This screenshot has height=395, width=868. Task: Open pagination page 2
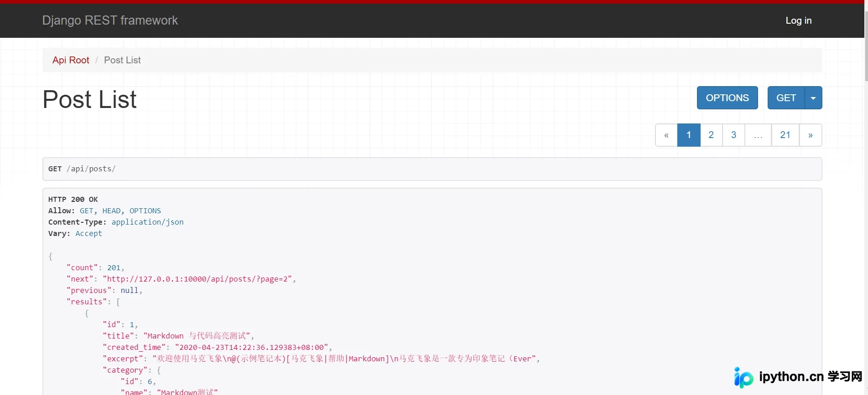711,135
